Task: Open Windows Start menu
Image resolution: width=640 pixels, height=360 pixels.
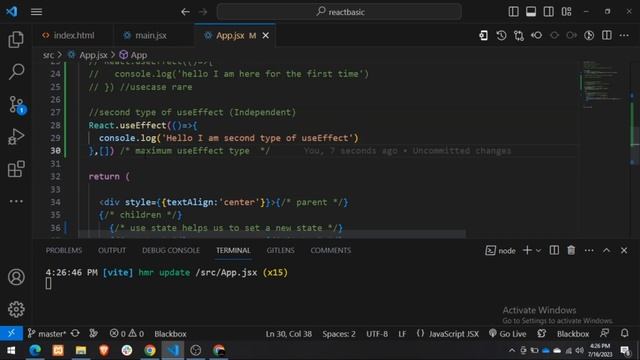Action: point(11,350)
